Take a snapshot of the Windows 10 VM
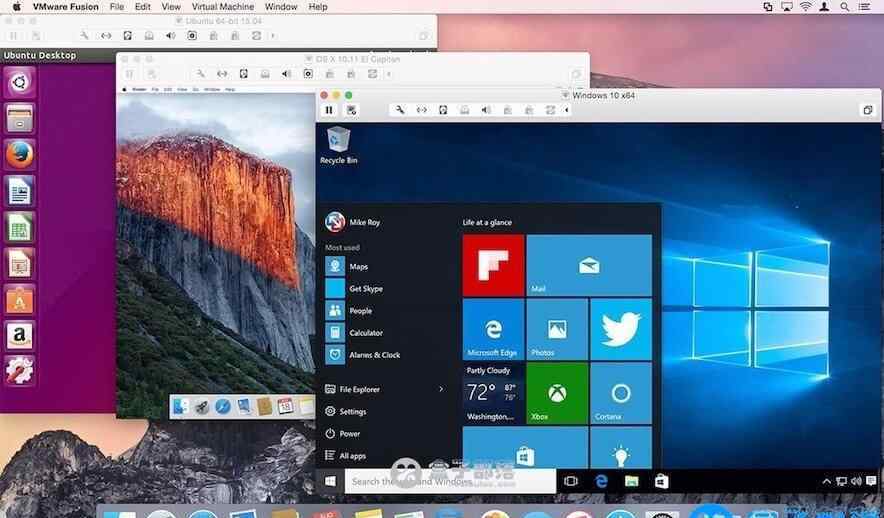The width and height of the screenshot is (884, 518). click(x=351, y=110)
